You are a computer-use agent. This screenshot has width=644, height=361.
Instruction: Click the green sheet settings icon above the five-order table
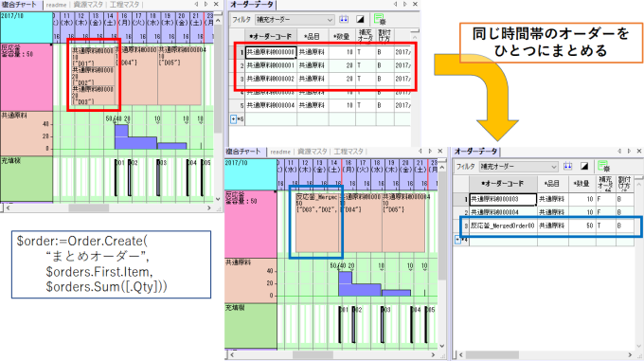380,19
